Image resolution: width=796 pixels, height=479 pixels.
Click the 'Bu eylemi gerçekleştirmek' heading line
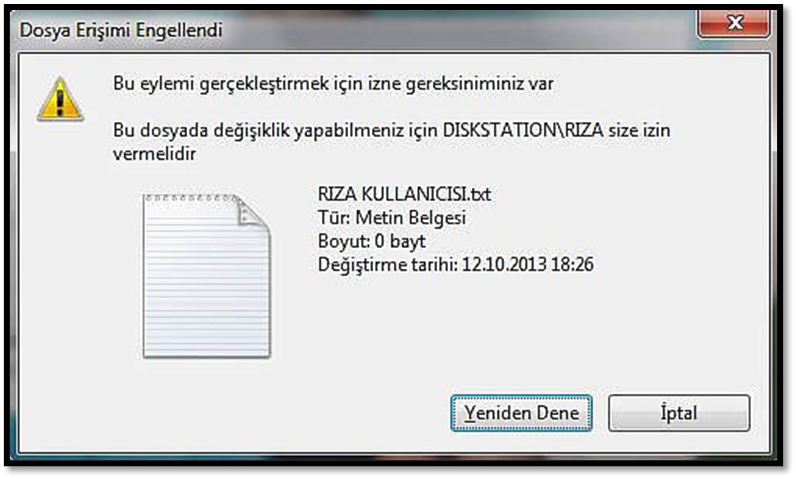coord(333,84)
